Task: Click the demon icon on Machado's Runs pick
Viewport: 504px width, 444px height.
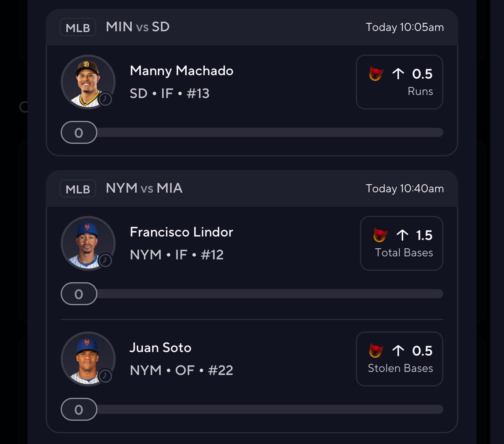Action: tap(376, 74)
